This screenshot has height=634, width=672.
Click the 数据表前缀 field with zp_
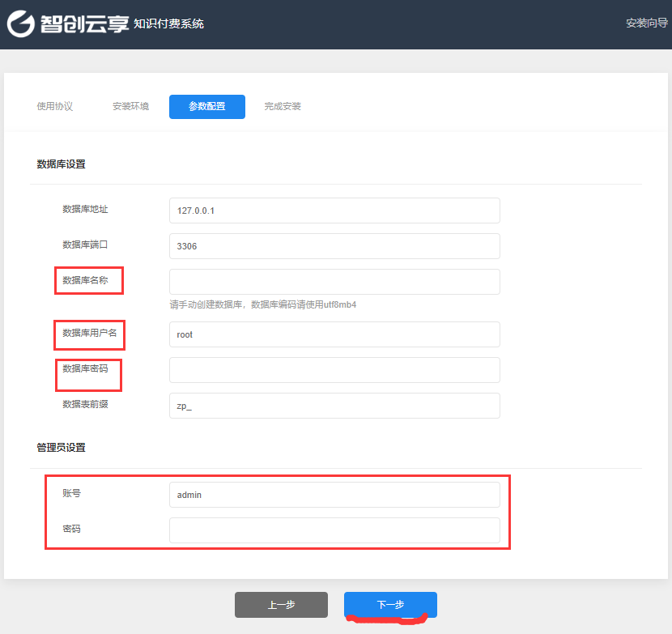334,406
